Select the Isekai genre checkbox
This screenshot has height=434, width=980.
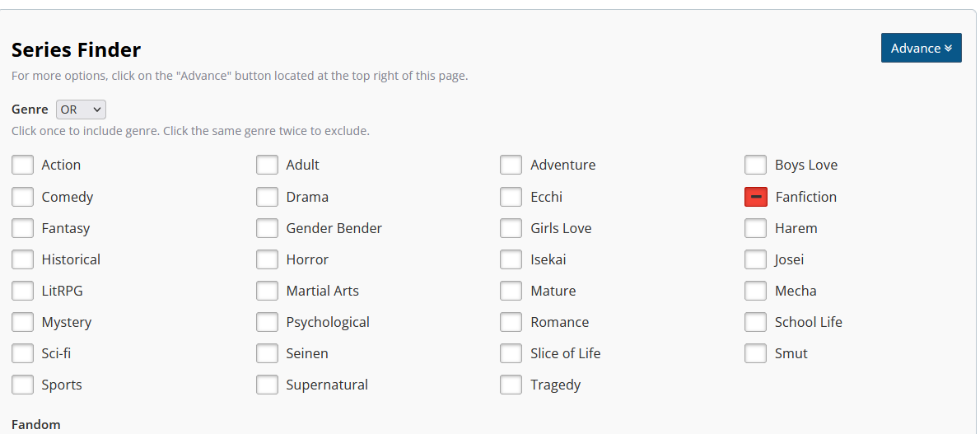tap(511, 259)
